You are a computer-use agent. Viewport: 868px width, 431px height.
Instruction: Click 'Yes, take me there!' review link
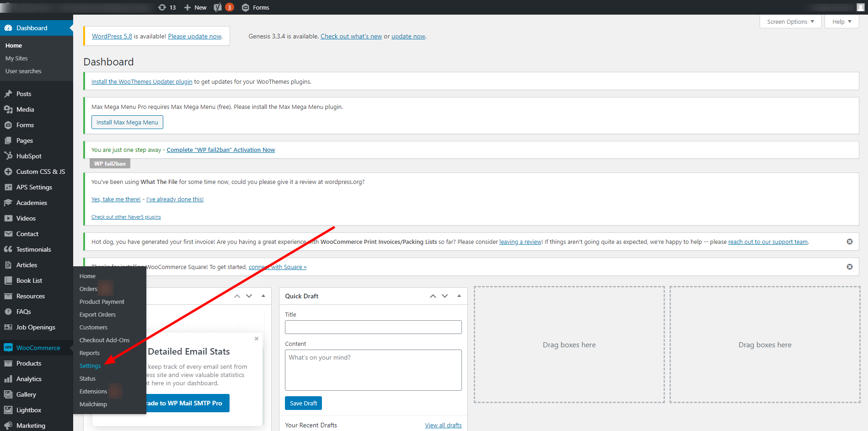(116, 199)
